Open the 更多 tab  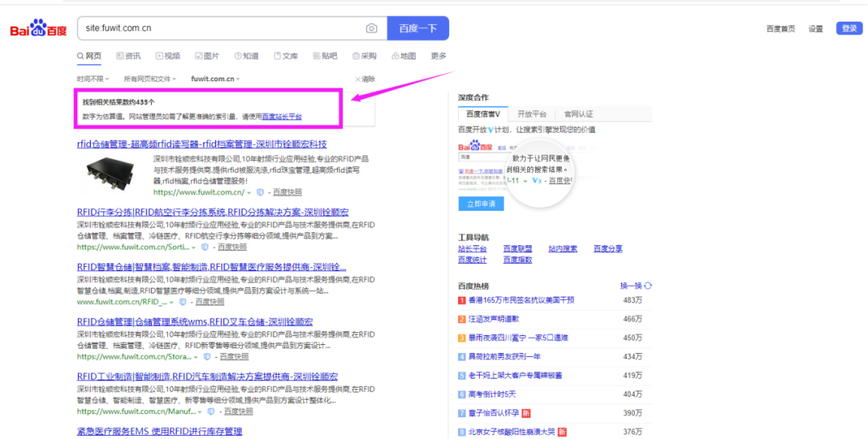[439, 56]
